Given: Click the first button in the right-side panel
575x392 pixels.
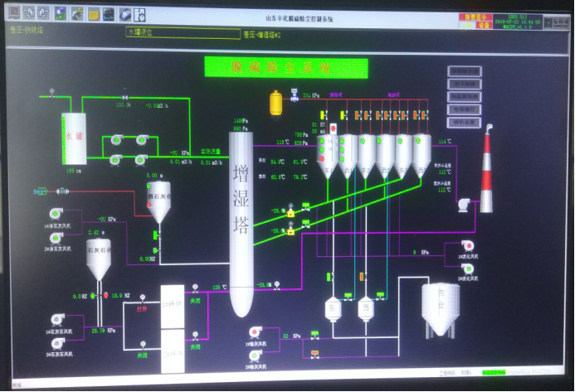Looking at the screenshot, I should pyautogui.click(x=465, y=72).
